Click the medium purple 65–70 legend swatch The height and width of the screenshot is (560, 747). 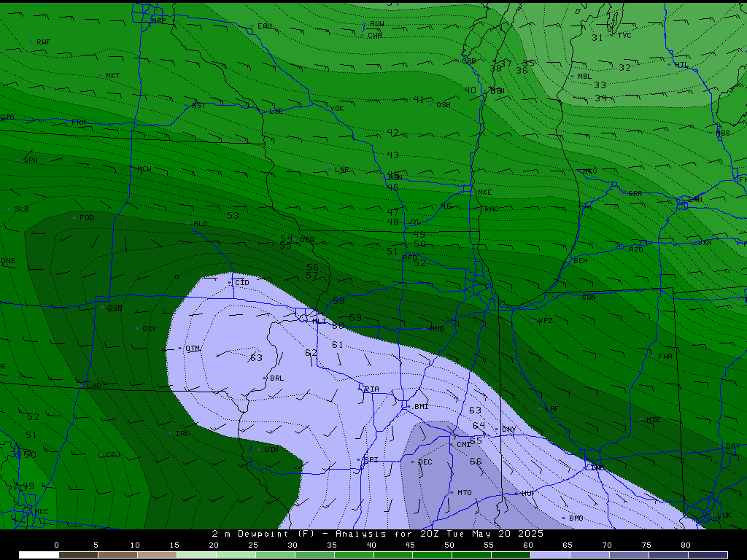pos(589,555)
